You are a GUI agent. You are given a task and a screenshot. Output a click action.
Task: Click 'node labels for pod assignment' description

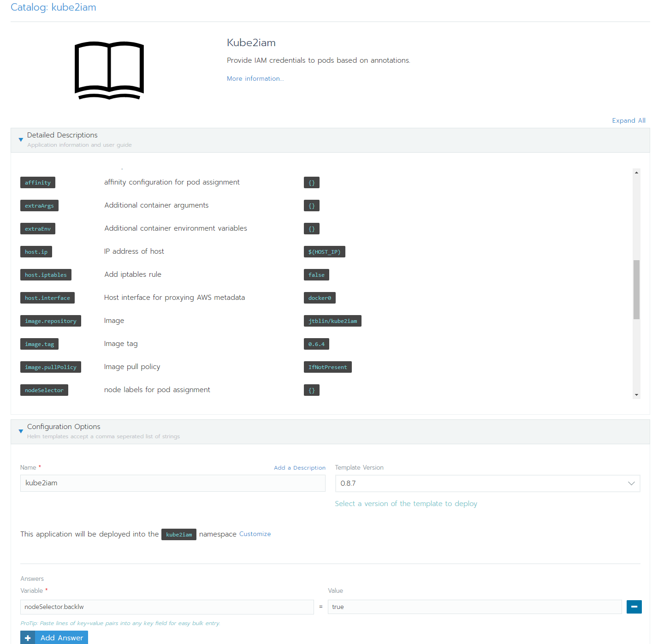click(157, 390)
